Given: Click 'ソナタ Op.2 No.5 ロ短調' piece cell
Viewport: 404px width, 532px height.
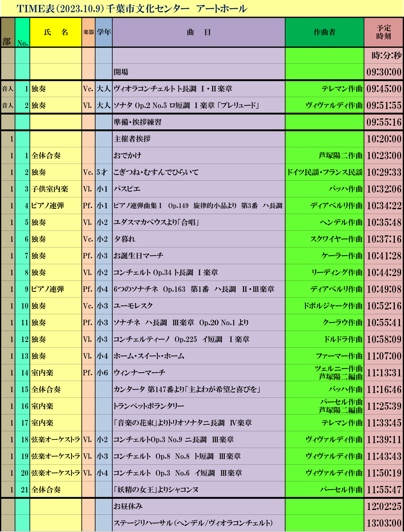Looking at the screenshot, I should click(199, 105).
